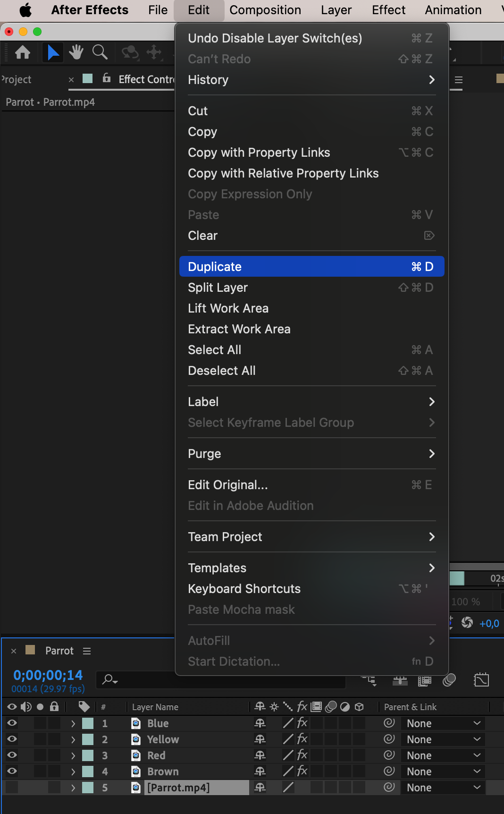Select the Pan camera tool
Screen dimensions: 504x814
[x=154, y=52]
